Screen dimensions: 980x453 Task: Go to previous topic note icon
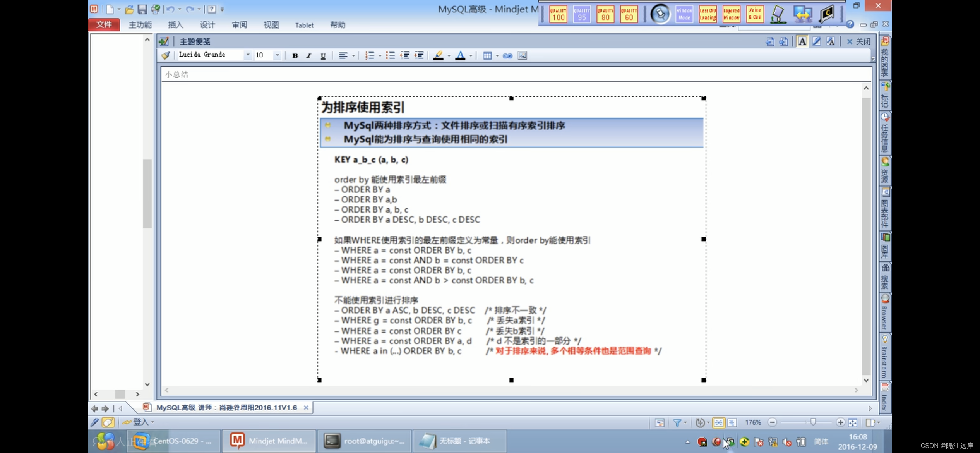pos(770,41)
